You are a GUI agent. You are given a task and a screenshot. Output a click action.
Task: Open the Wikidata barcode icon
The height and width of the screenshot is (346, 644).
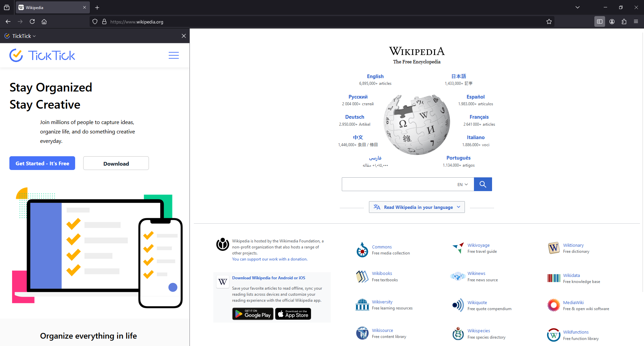coord(554,278)
